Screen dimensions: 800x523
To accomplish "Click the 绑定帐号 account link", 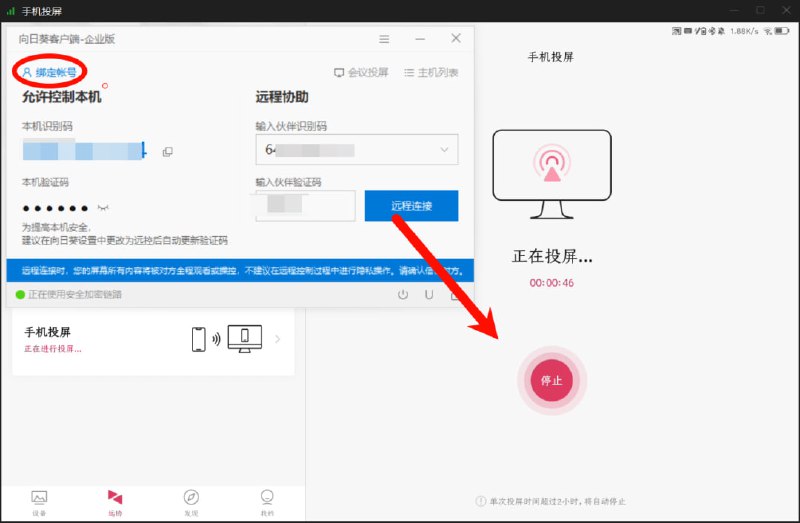I will 49,72.
